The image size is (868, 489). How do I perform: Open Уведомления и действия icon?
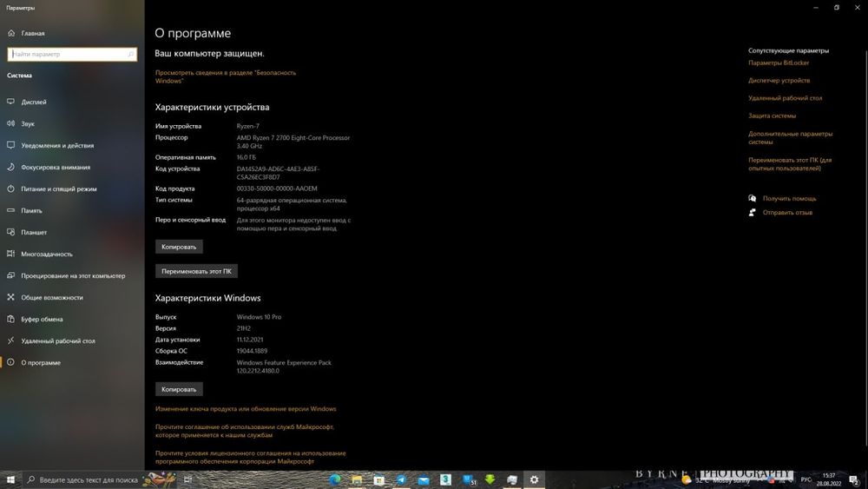tap(10, 145)
